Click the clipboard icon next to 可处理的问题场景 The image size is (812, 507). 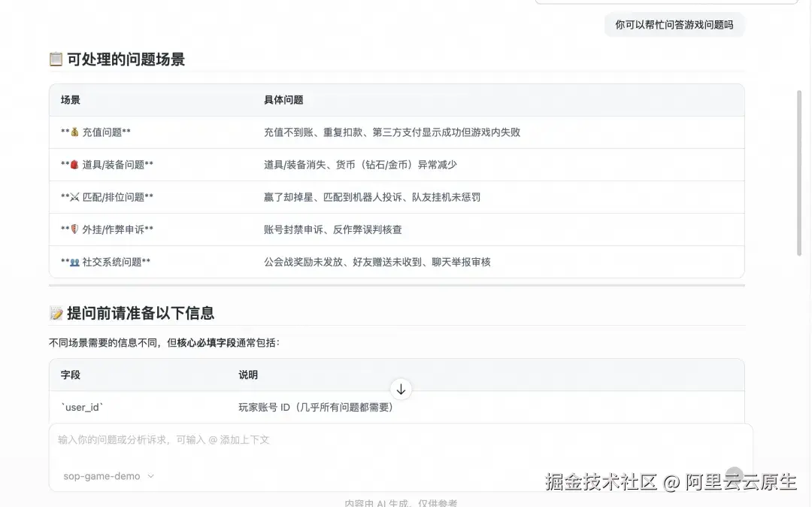pyautogui.click(x=56, y=59)
